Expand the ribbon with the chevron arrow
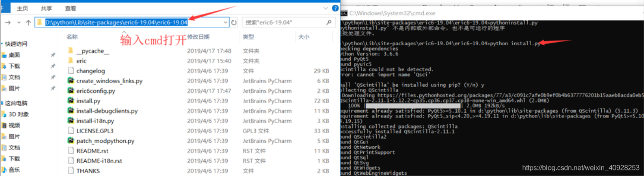Screen dimensions: 644x176 point(326,8)
